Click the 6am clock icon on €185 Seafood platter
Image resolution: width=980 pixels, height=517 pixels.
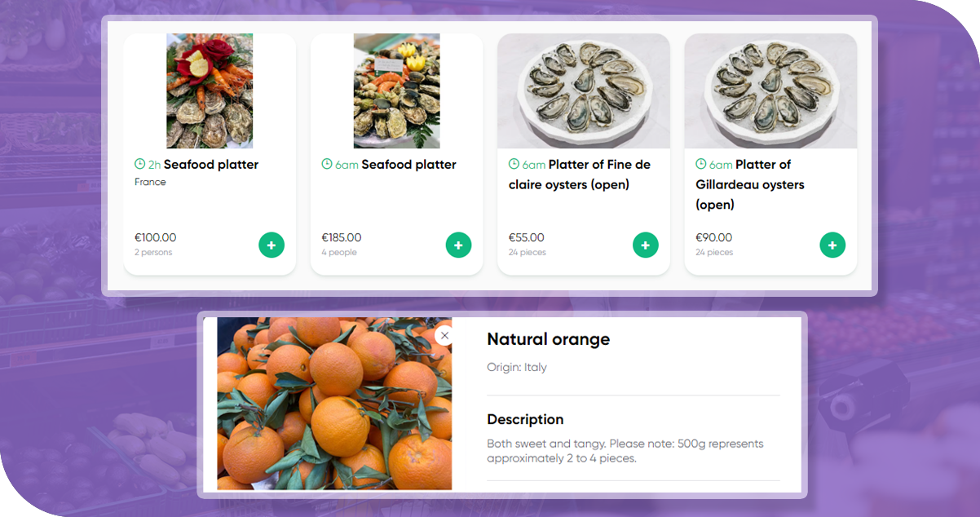(327, 164)
